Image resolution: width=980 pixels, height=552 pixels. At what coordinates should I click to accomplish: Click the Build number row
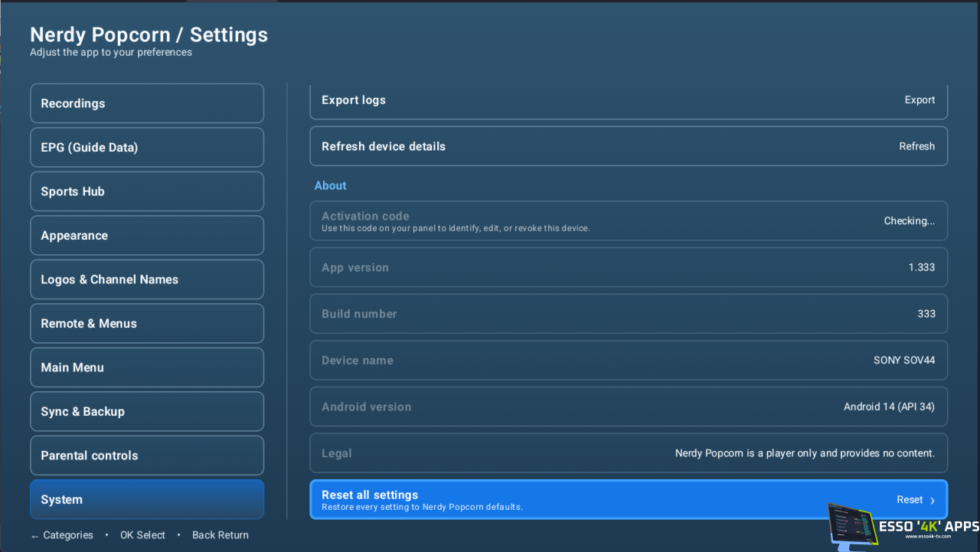click(x=629, y=314)
